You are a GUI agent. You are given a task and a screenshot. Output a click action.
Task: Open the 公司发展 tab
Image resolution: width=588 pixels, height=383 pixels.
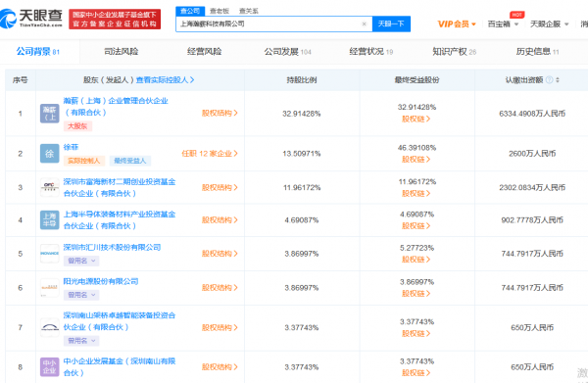287,52
